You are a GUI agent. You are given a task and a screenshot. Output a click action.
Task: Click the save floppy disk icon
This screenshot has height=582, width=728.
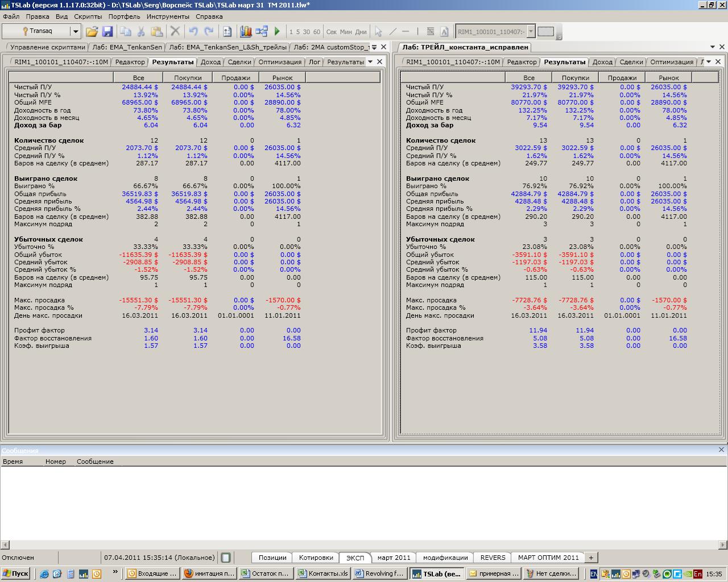click(107, 32)
